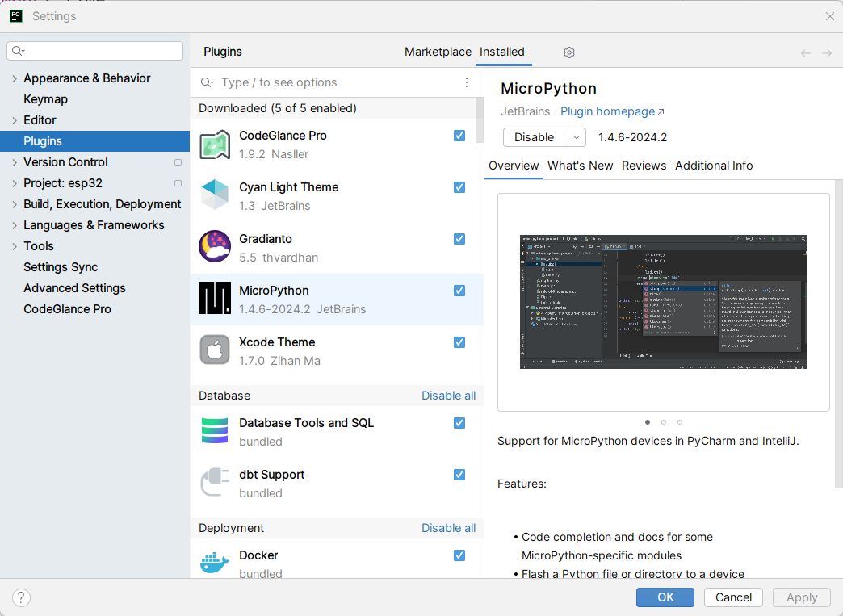Open the Additional Info tab
Viewport: 843px width, 616px height.
(x=714, y=166)
